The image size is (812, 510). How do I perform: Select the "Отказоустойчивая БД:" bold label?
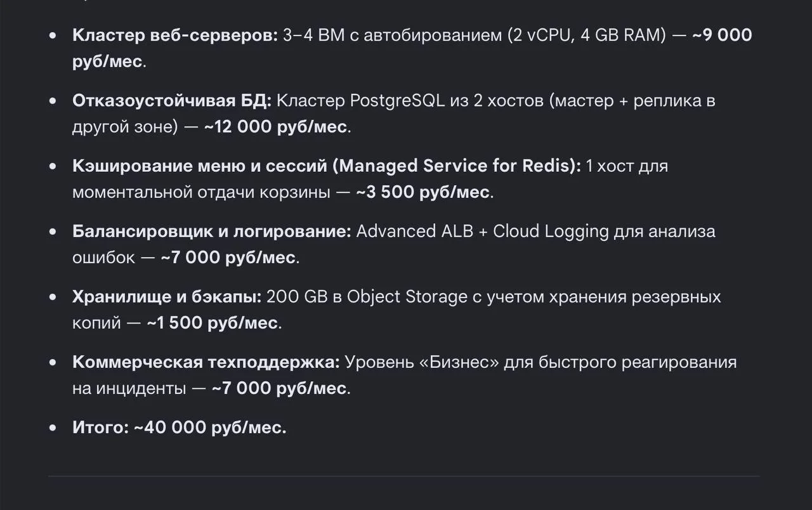pos(172,100)
